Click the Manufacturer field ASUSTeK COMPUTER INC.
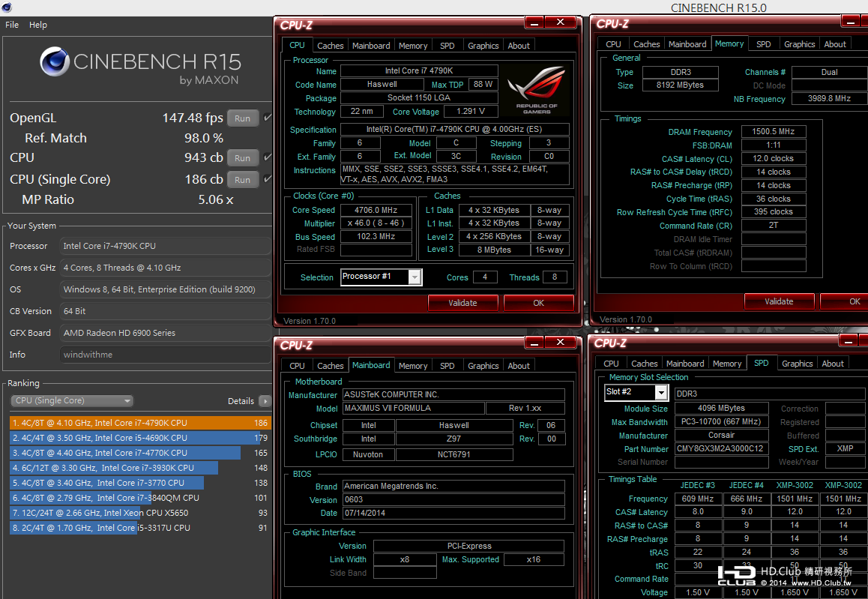The image size is (868, 599). pos(453,395)
